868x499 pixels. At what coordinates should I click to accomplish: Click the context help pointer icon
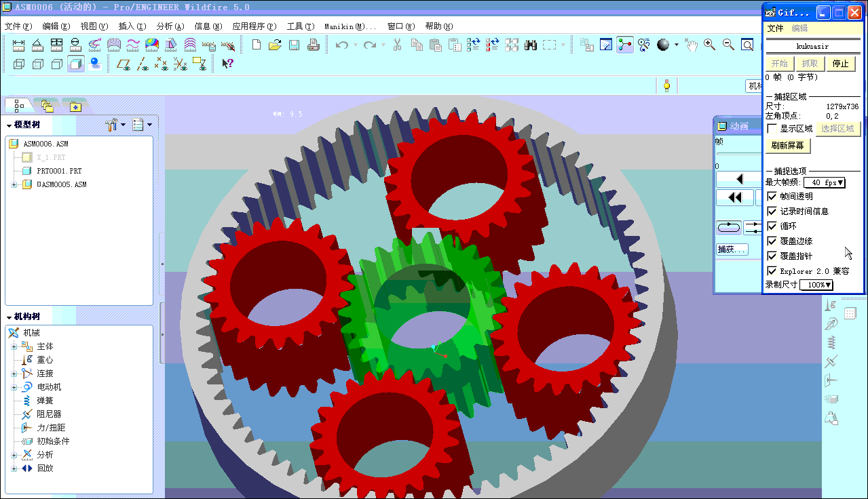pyautogui.click(x=228, y=64)
